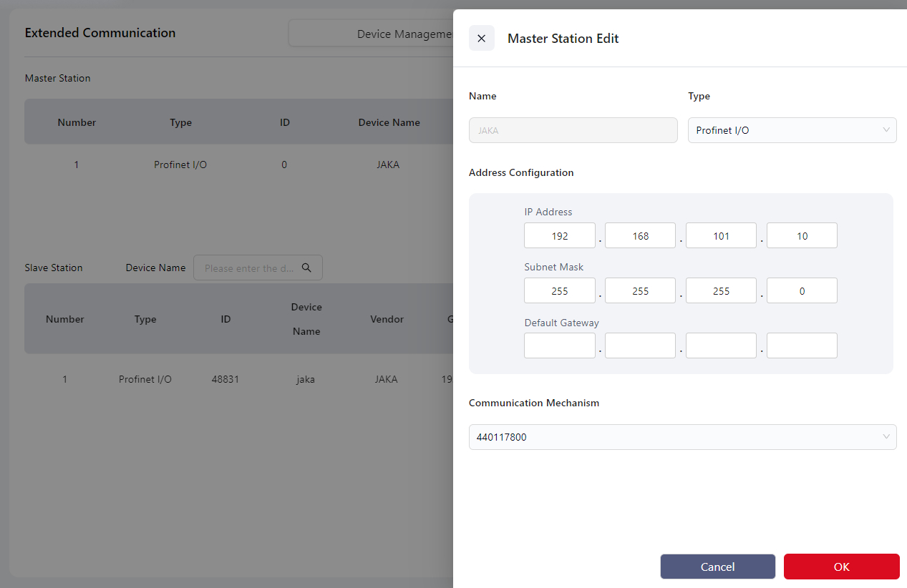Select the IP Address field containing 168
Image resolution: width=907 pixels, height=588 pixels.
tap(640, 235)
